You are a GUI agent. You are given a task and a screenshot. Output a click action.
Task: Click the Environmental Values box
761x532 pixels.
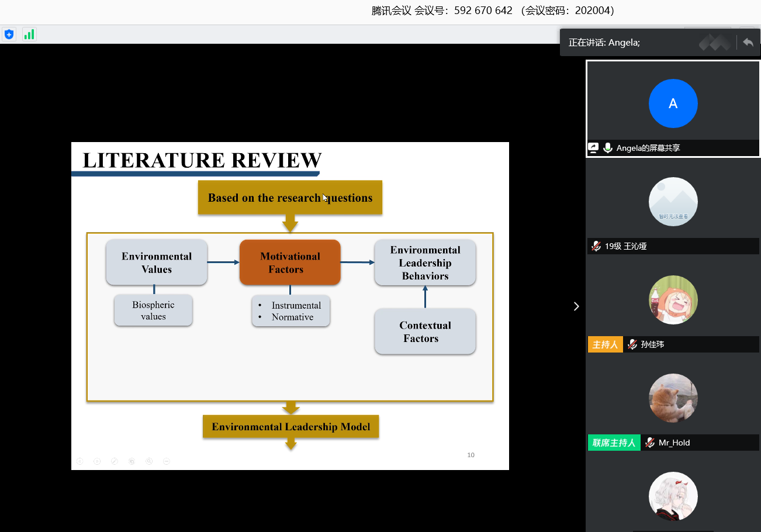[x=157, y=262]
